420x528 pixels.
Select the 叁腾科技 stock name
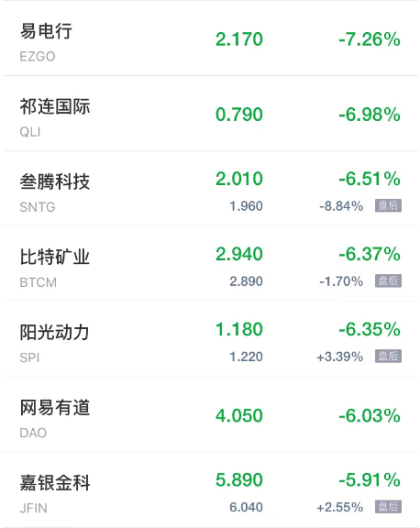point(55,181)
